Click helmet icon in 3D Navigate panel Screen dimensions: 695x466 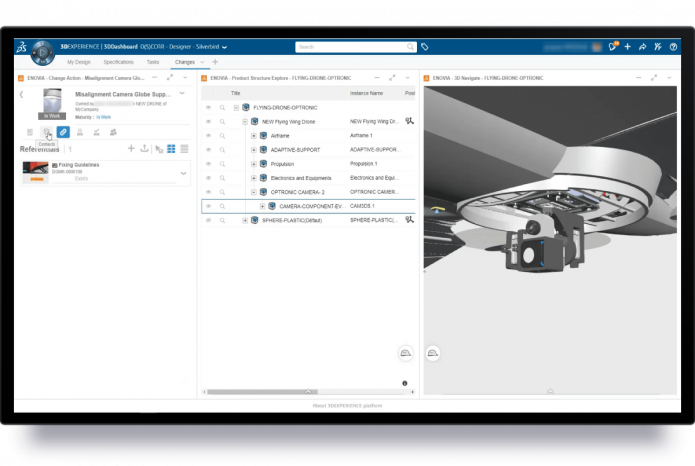pyautogui.click(x=433, y=353)
